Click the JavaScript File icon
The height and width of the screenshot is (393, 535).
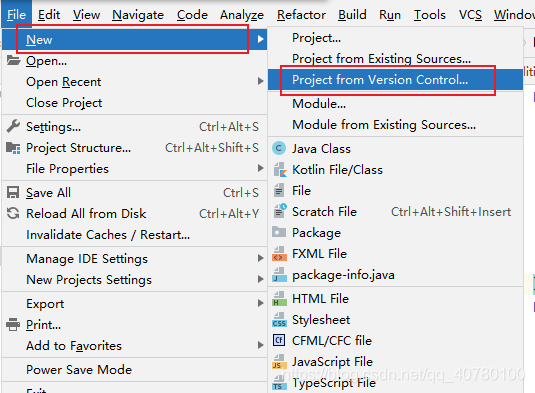[279, 361]
